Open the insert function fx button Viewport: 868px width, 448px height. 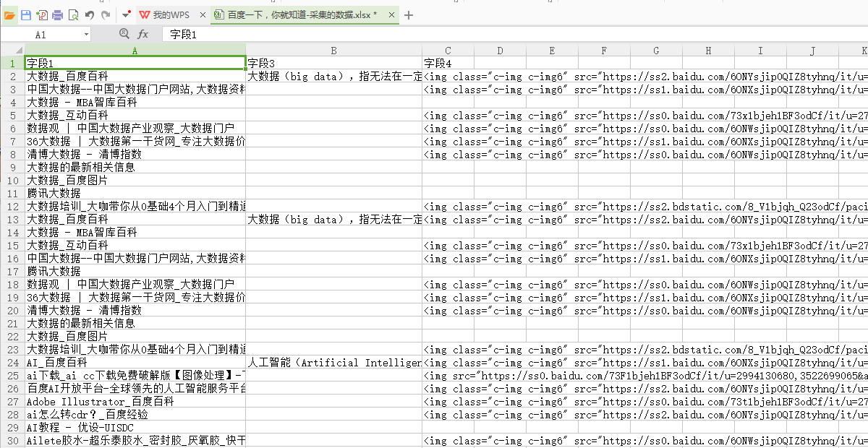[x=143, y=34]
